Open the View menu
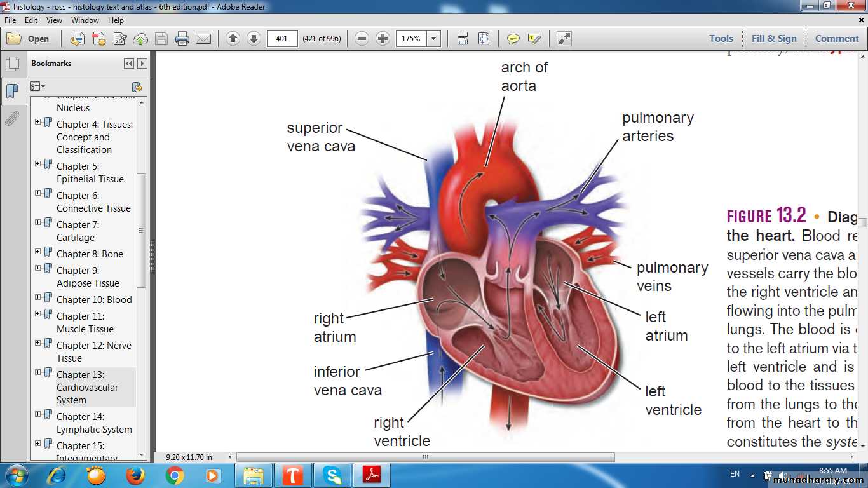The image size is (868, 488). click(x=55, y=20)
